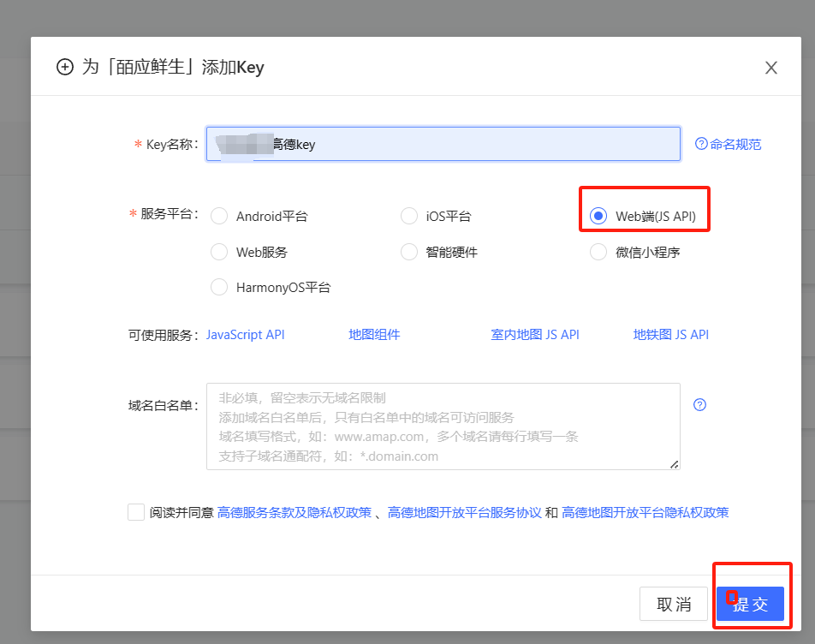This screenshot has width=815, height=644.
Task: Check the agreement checkbox 阅读并同意
Action: click(136, 511)
